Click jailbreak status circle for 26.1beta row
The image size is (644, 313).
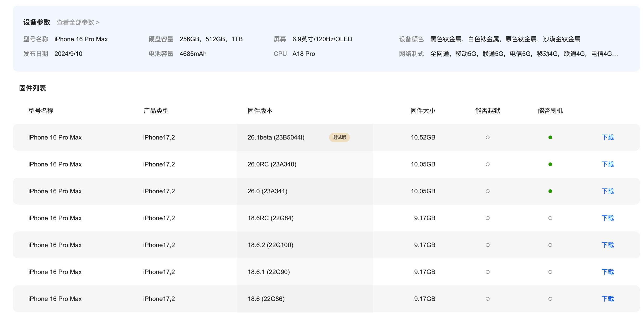pyautogui.click(x=487, y=137)
